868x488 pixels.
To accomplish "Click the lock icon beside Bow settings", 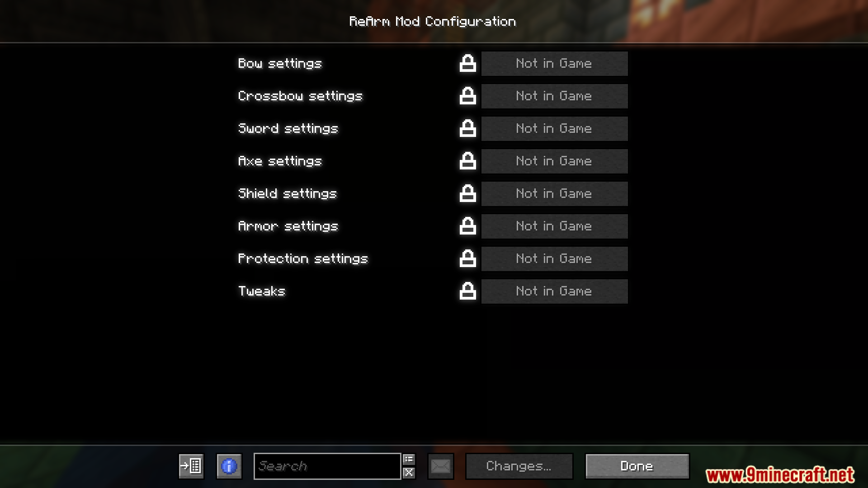I will (x=467, y=64).
